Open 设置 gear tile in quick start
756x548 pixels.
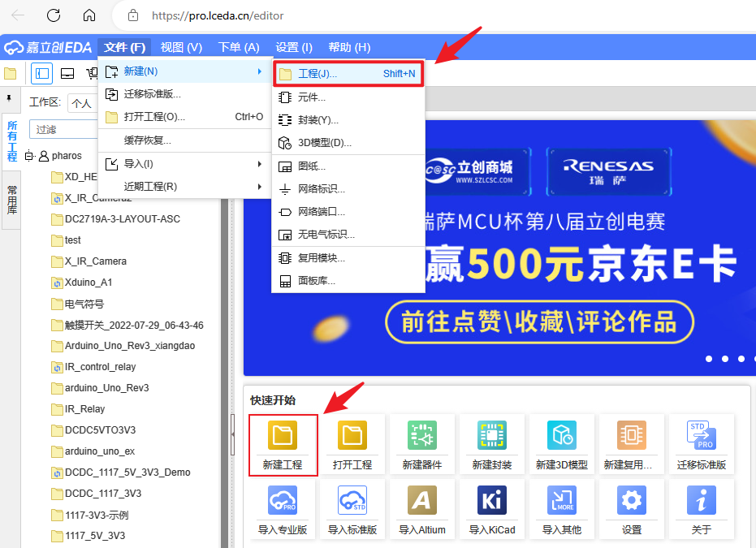pos(632,509)
